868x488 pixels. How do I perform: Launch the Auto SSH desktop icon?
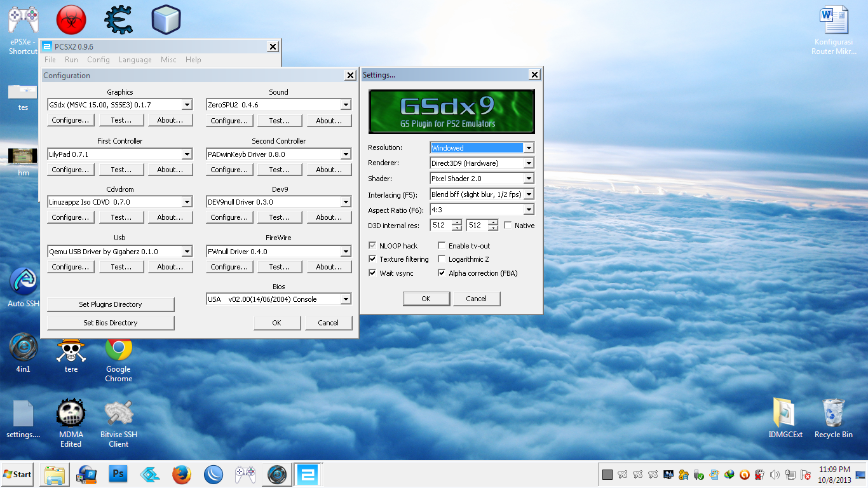point(23,287)
